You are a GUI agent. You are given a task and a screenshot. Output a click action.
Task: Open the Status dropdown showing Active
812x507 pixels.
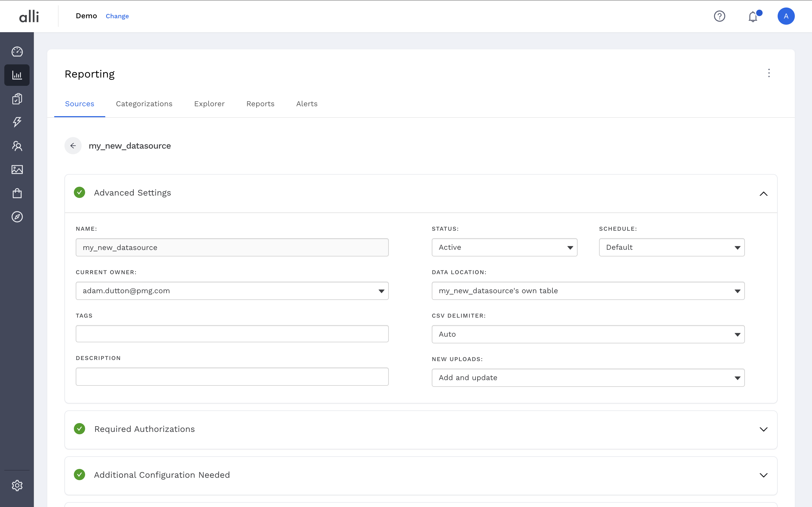504,247
